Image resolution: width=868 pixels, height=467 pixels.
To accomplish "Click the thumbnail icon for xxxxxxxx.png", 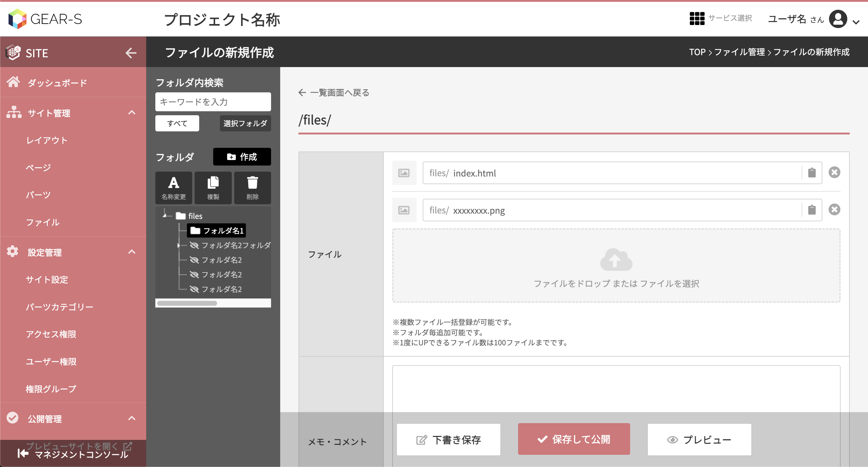I will (404, 210).
